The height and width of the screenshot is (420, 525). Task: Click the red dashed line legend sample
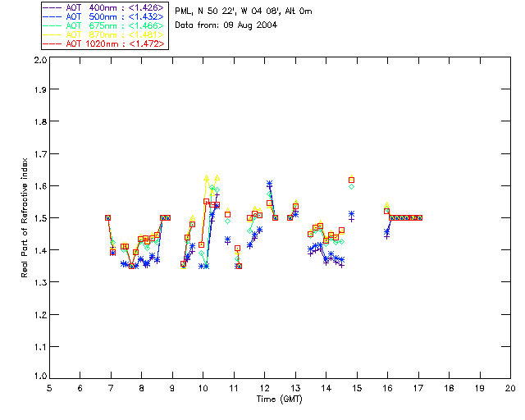(x=52, y=43)
